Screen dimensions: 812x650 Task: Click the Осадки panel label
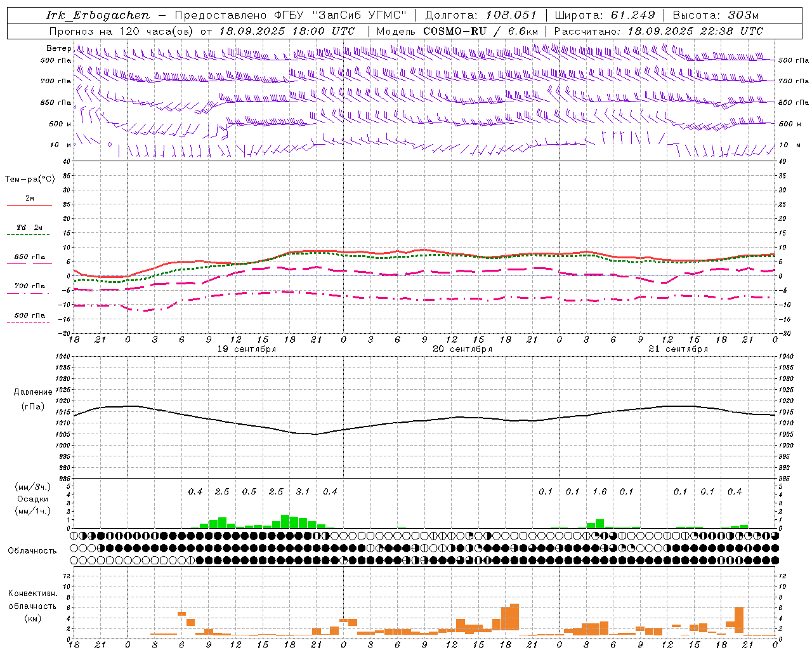[x=33, y=499]
